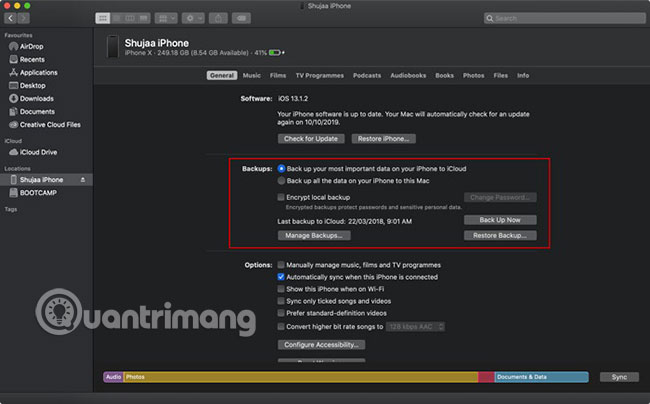The width and height of the screenshot is (650, 404).
Task: Click the Check for Update button
Action: (311, 139)
